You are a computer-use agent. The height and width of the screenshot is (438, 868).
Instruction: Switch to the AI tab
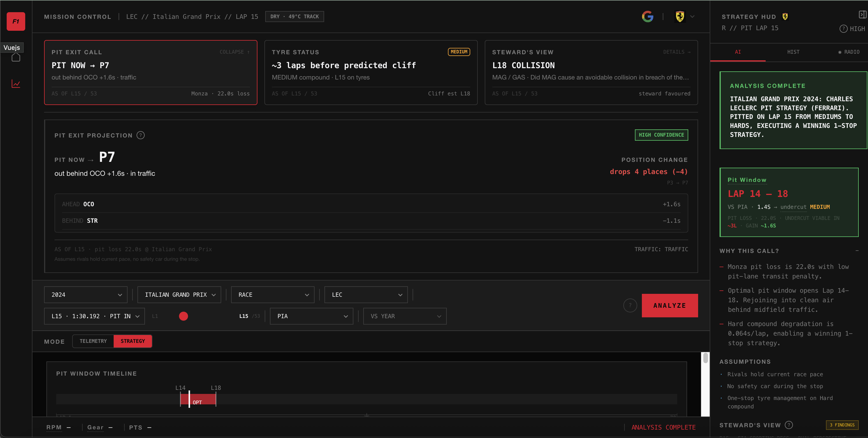coord(738,52)
